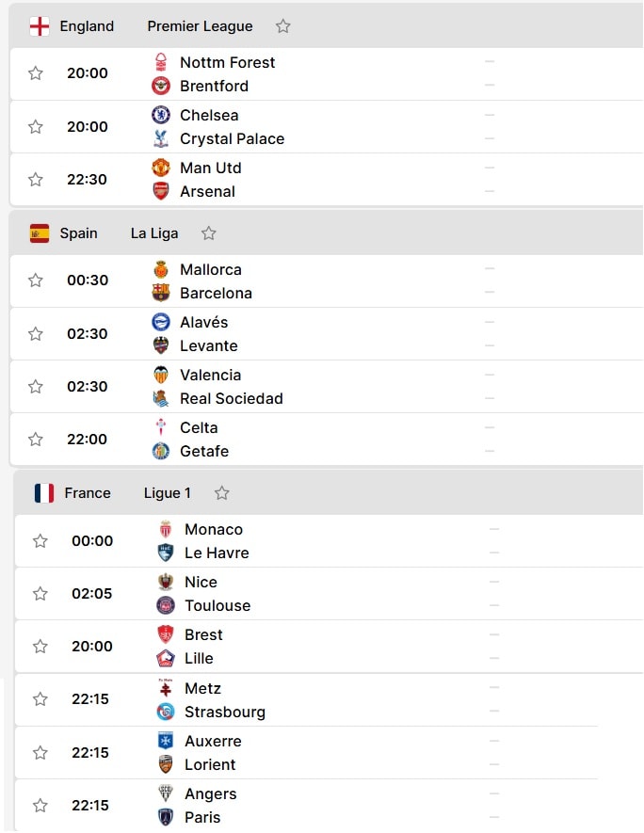Star the Monaco vs Le Havre match
Viewport: 644px width, 833px height.
click(40, 541)
